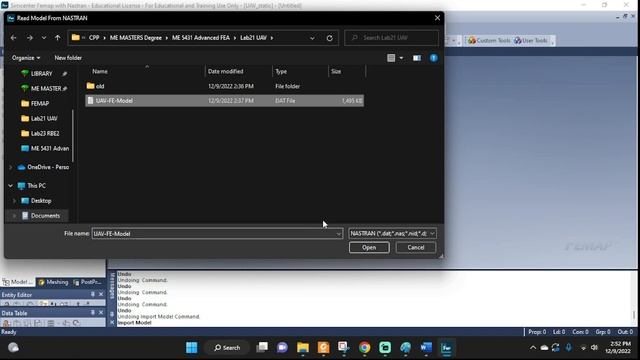This screenshot has width=640, height=360.
Task: Open ME 5431 Advan sidebar item
Action: point(49,149)
